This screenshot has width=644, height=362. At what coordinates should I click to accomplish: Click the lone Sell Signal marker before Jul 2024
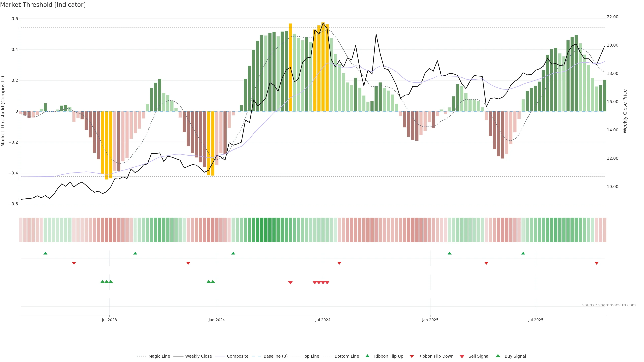290,283
